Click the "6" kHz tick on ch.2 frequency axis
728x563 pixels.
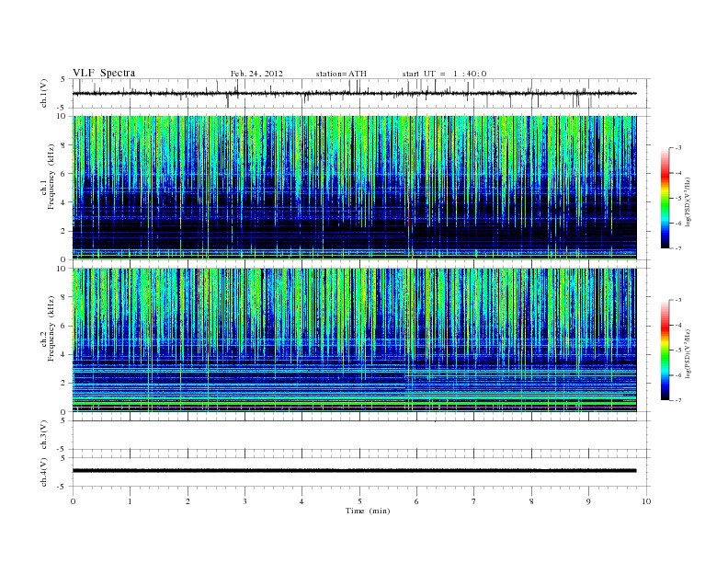click(63, 326)
